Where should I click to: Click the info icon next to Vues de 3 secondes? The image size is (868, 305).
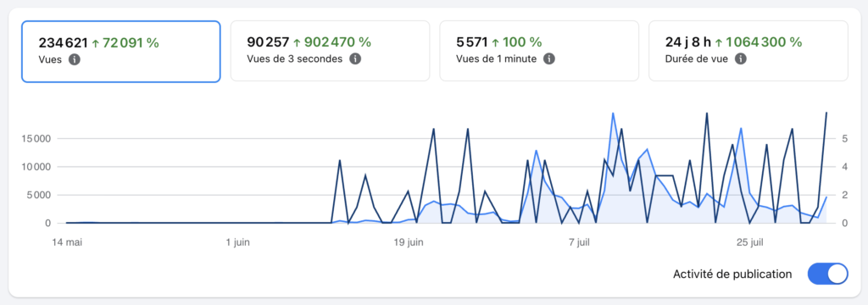(x=355, y=58)
